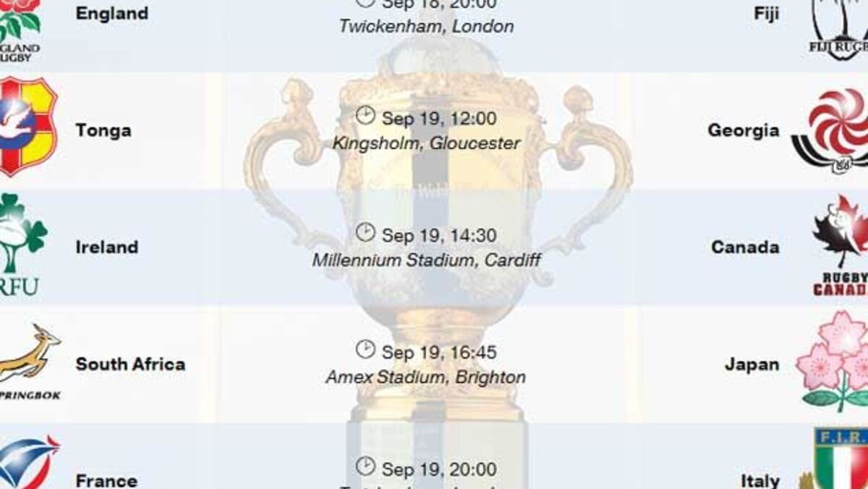The image size is (868, 489).
Task: Select the Tonga team name
Action: coord(103,130)
